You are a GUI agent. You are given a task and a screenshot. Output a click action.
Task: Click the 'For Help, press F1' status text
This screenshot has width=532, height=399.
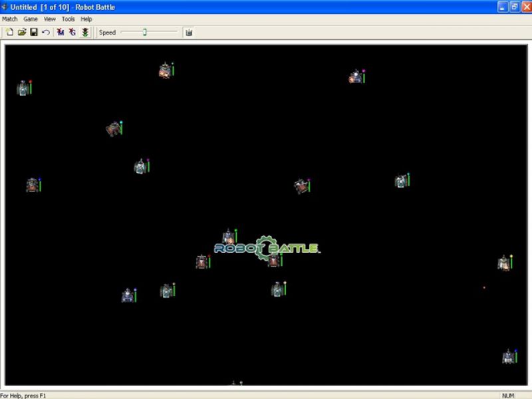[x=23, y=396]
